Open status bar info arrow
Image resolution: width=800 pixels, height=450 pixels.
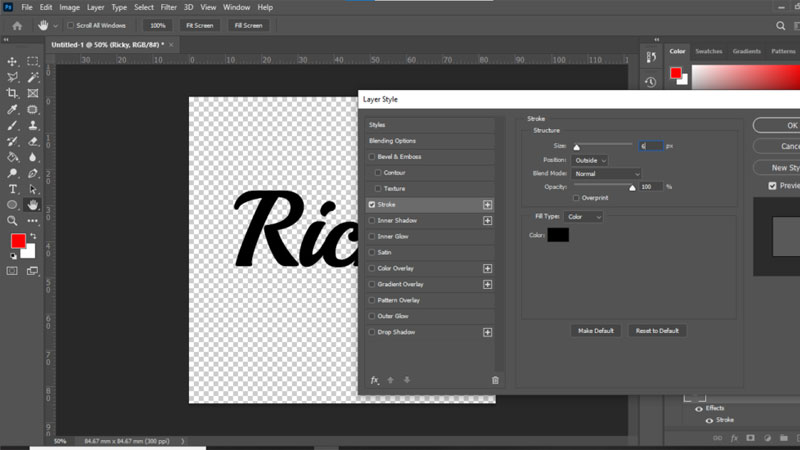(x=183, y=441)
